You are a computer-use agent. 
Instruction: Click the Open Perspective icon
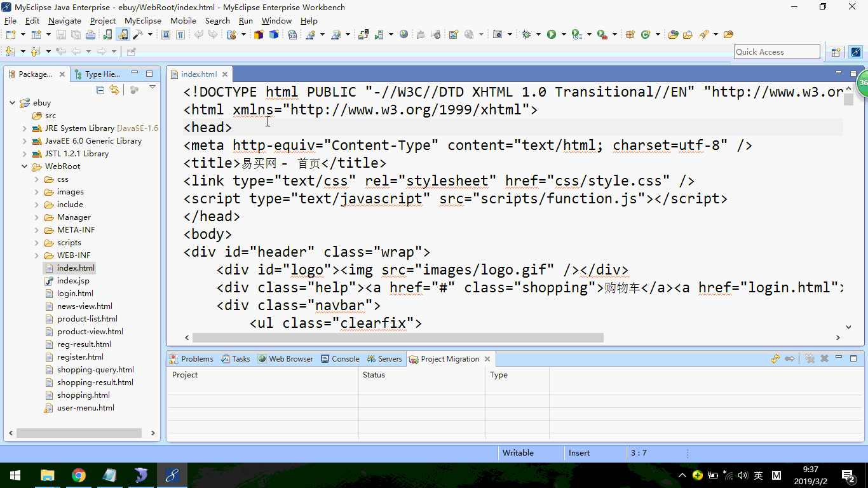coord(836,52)
